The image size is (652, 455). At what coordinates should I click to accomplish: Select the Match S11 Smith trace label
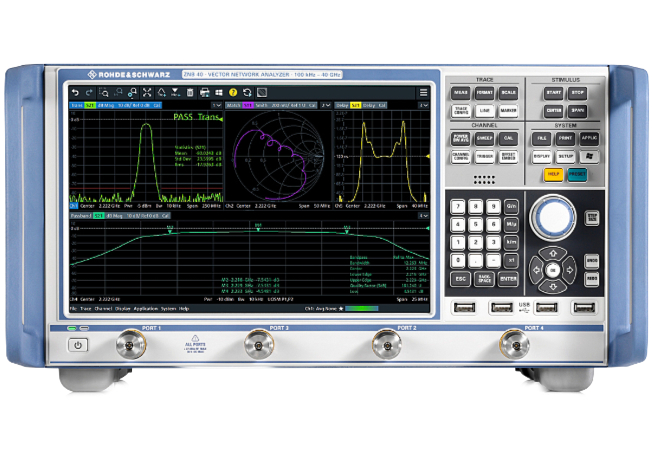[271, 105]
